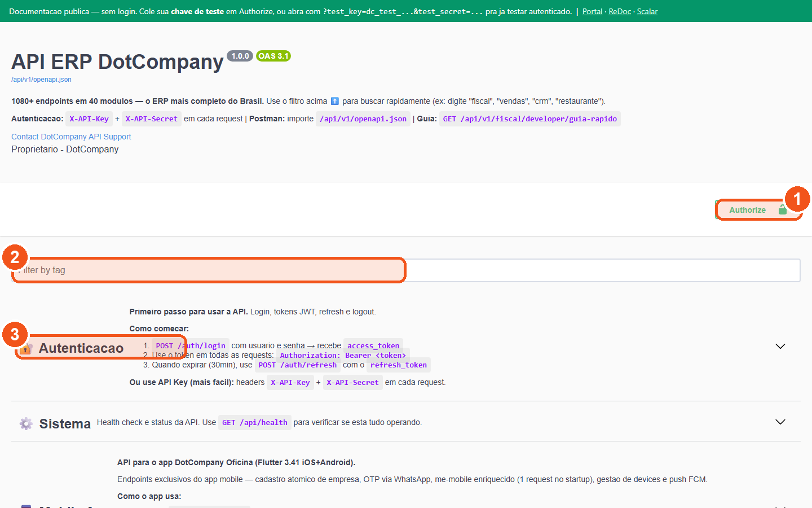
Task: Click X-API-Key in the 'Ou use API Key' line
Action: [x=290, y=383]
